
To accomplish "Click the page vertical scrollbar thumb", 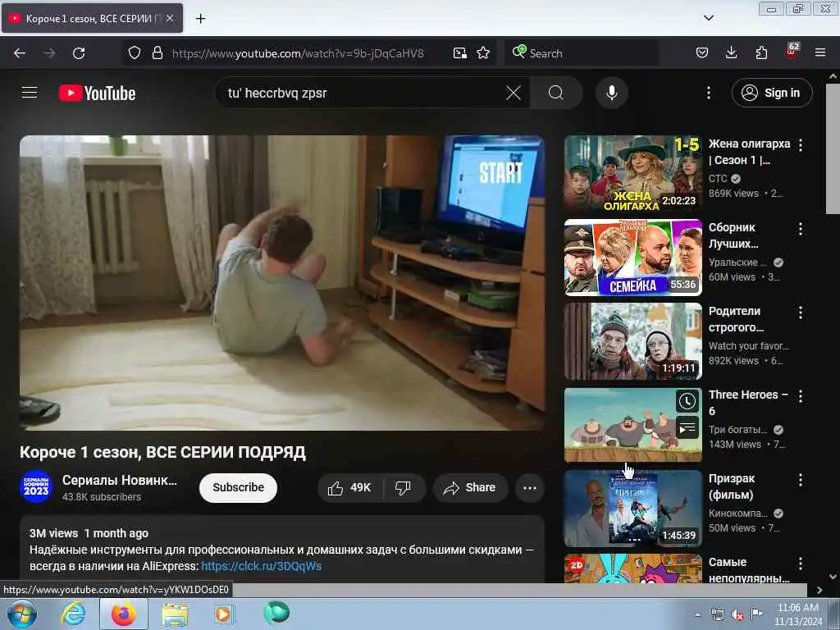I will (x=833, y=149).
